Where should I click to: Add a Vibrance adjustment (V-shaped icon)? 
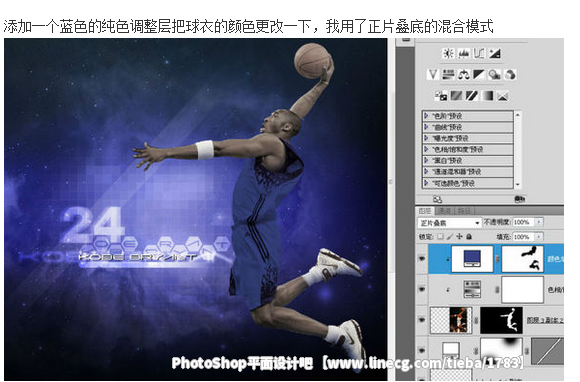pos(433,75)
